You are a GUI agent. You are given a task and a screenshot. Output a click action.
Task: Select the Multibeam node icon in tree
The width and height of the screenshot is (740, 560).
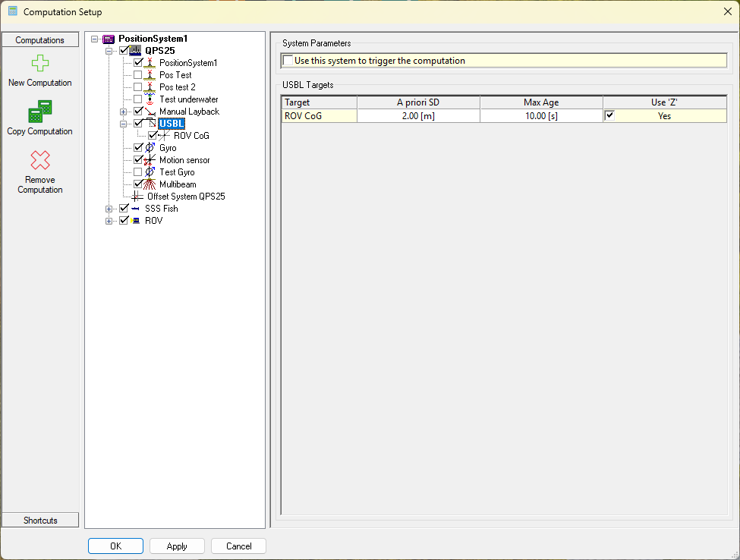[x=150, y=184]
